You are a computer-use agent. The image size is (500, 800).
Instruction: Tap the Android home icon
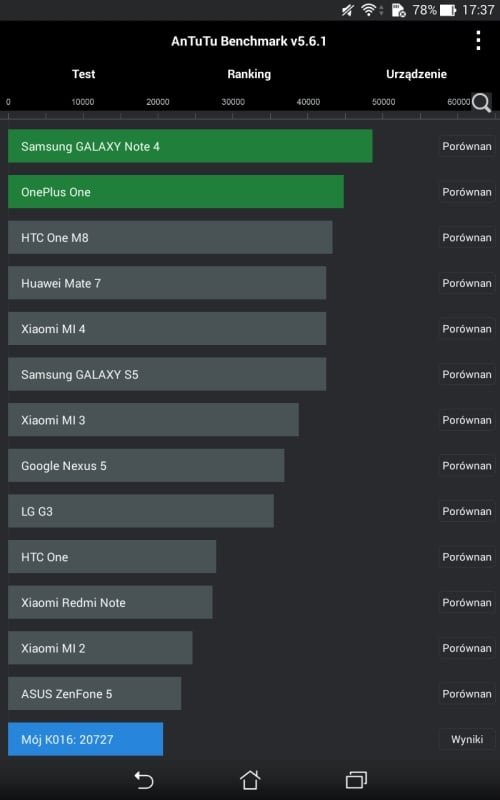point(250,780)
